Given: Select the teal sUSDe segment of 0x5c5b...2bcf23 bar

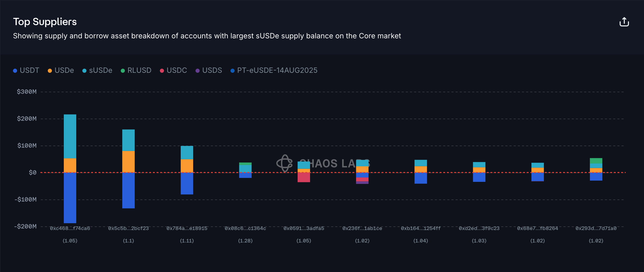Looking at the screenshot, I should [x=128, y=140].
